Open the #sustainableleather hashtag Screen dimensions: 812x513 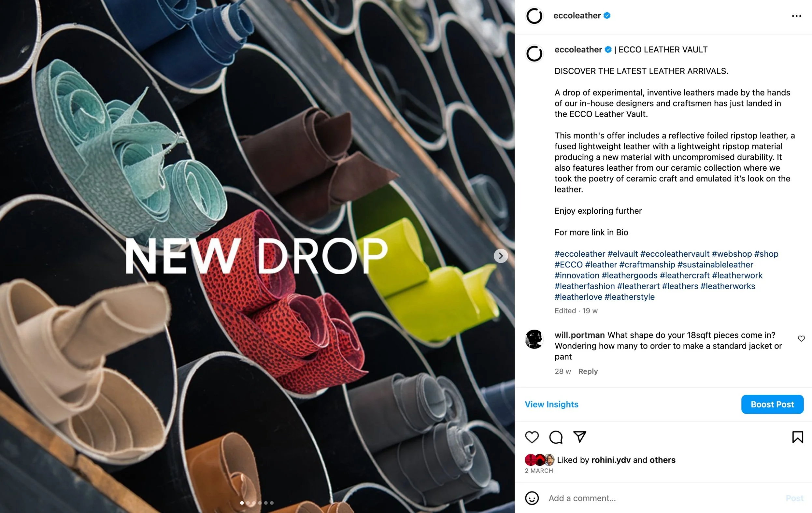point(715,265)
